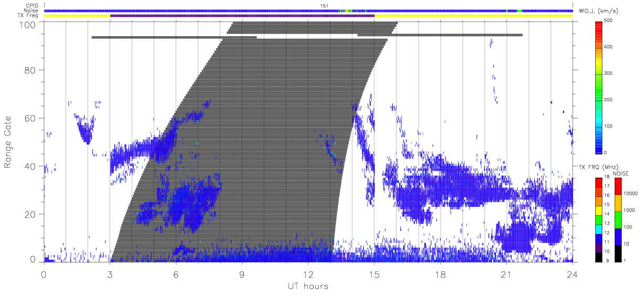Click the 400 tick on the width colorbar
This screenshot has height=297, width=644.
click(x=609, y=47)
